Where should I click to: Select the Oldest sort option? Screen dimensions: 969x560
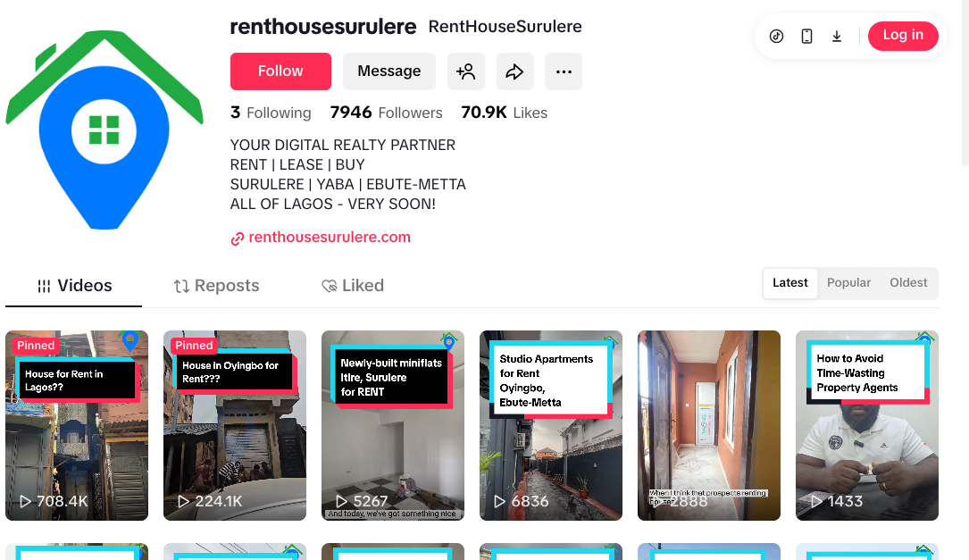tap(908, 283)
